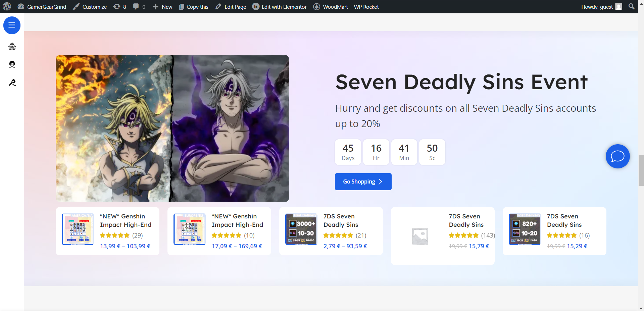Click Edit Page in admin bar
This screenshot has width=644, height=311.
231,7
